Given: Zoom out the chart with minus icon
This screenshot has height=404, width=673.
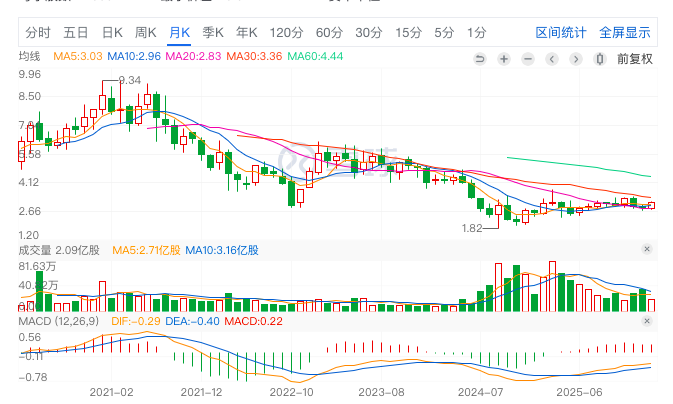Looking at the screenshot, I should coord(527,57).
